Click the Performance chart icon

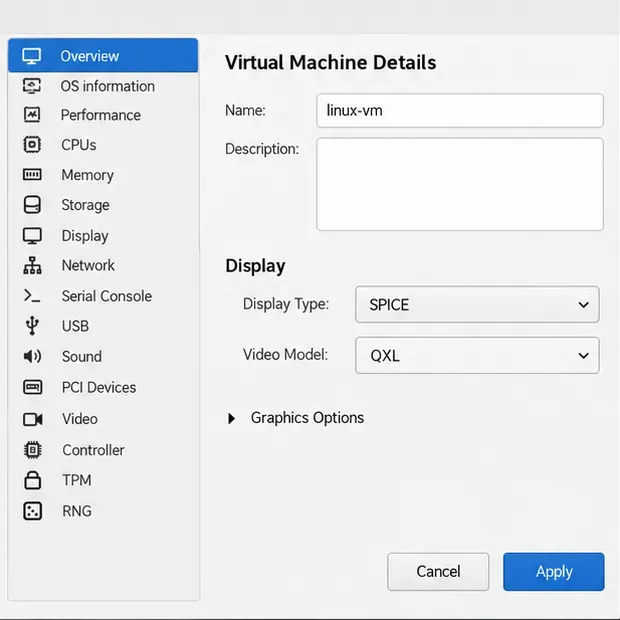click(32, 115)
